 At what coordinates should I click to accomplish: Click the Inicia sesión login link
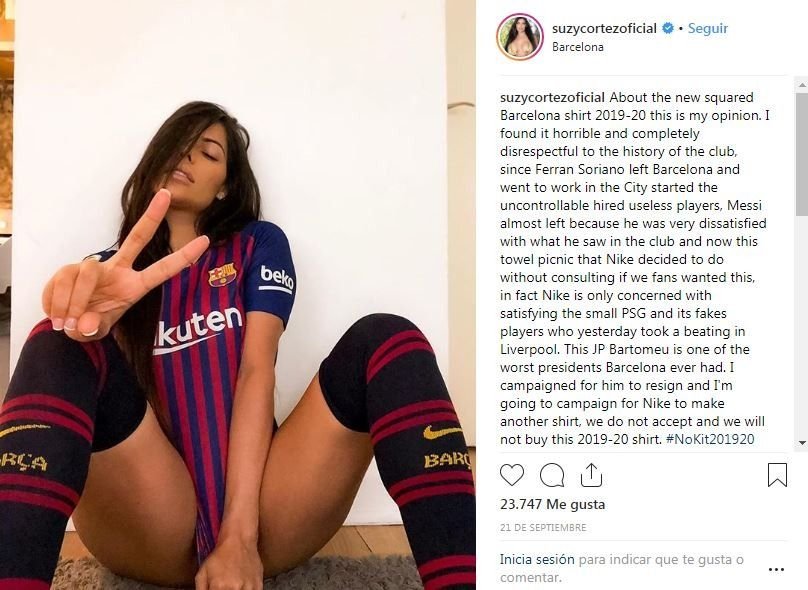click(537, 559)
